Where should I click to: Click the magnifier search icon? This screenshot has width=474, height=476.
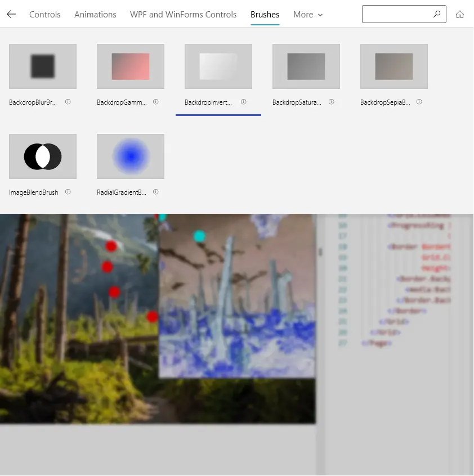[437, 14]
